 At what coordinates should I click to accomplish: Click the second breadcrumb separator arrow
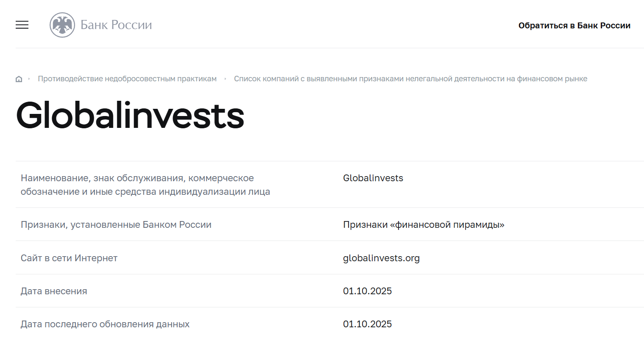(x=225, y=79)
